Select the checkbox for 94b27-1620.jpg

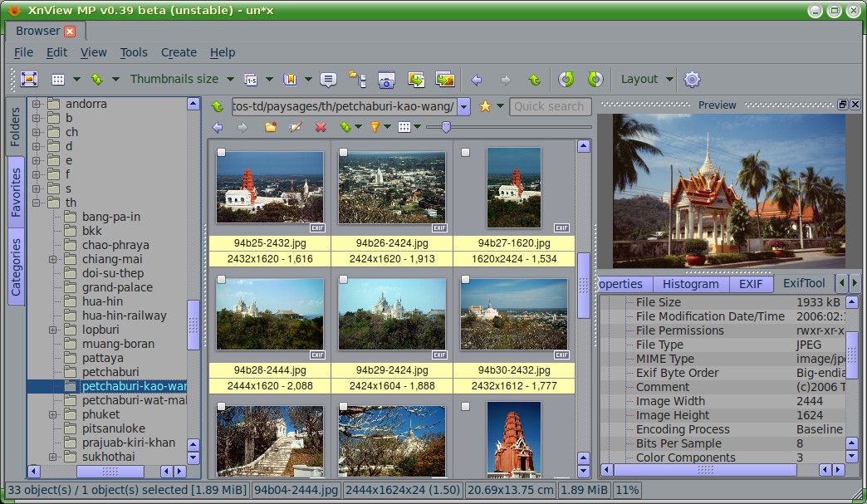click(x=465, y=153)
